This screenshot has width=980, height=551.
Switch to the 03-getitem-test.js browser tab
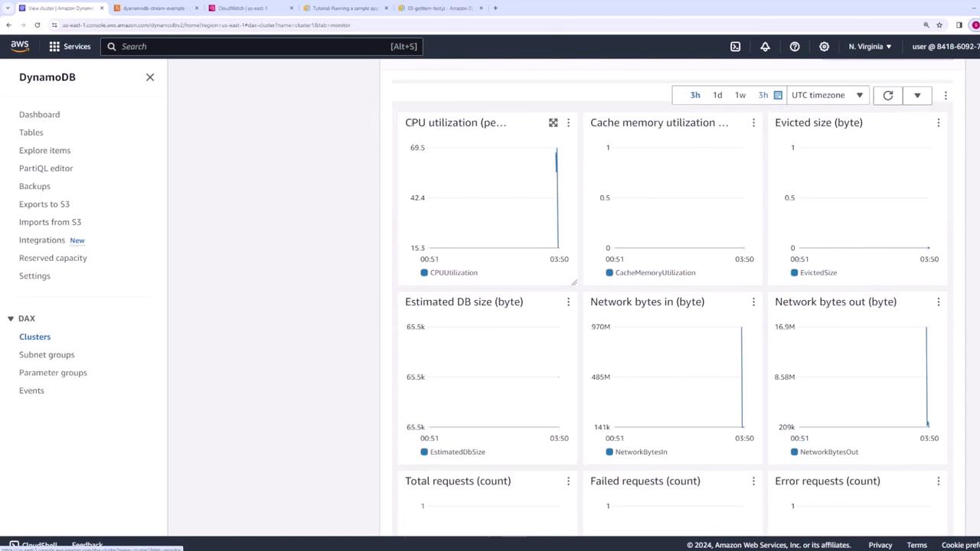tap(439, 8)
